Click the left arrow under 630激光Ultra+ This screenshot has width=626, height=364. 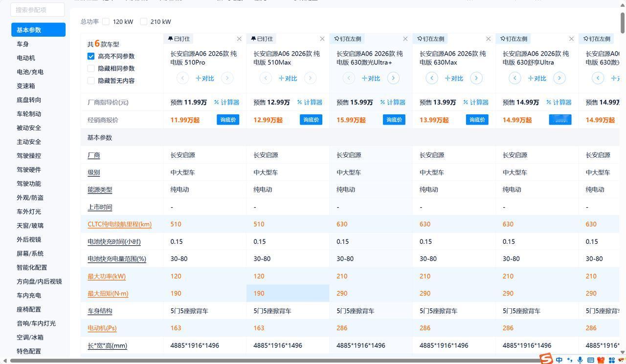point(349,78)
